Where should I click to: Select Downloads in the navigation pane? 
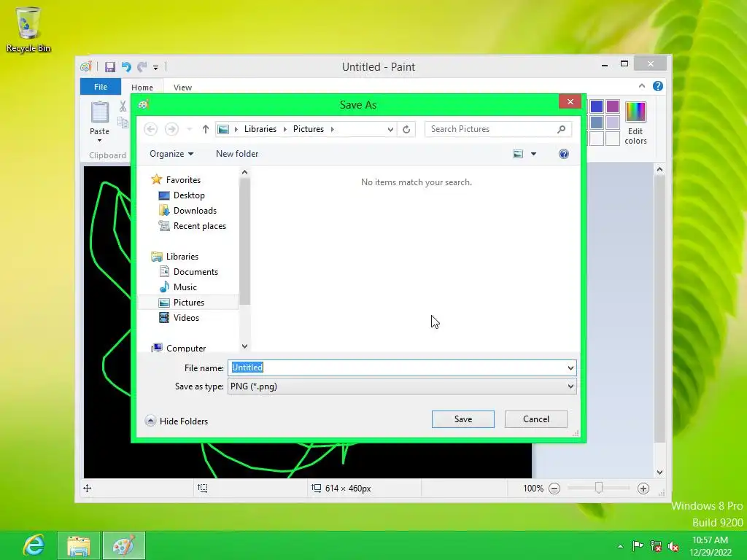click(195, 211)
